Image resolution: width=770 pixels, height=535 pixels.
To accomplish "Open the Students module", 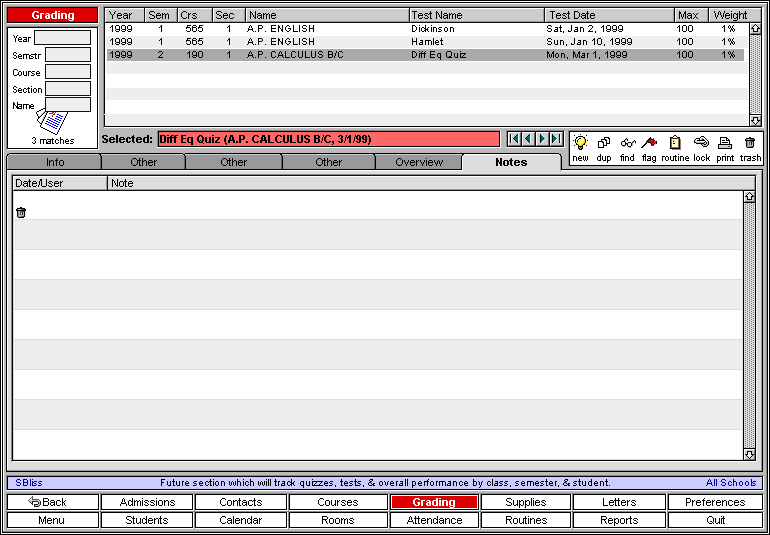I will [x=147, y=520].
